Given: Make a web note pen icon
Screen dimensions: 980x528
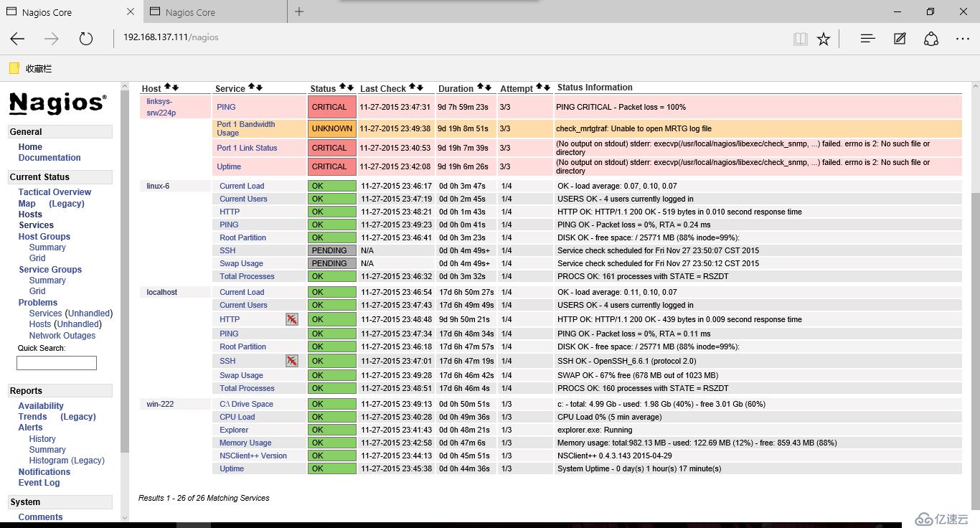Looking at the screenshot, I should [x=900, y=39].
